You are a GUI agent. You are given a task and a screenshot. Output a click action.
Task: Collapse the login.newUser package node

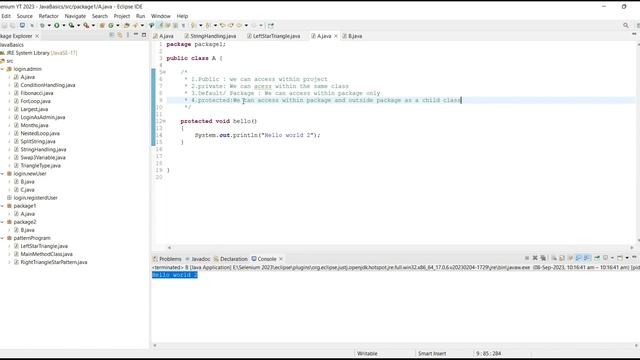click(x=2, y=173)
